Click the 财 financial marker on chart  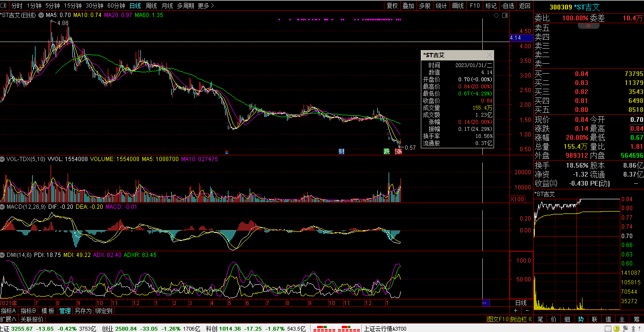tap(341, 151)
